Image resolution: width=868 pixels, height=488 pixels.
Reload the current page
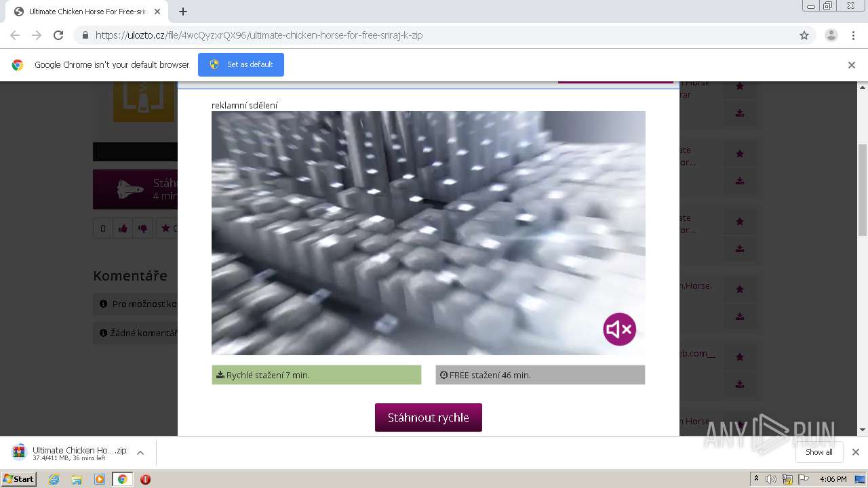click(58, 35)
